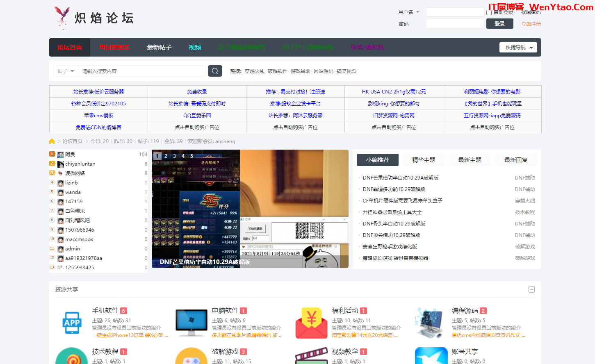This screenshot has width=595, height=364.
Task: Switch to the 最新回复 tab
Action: pyautogui.click(x=516, y=160)
